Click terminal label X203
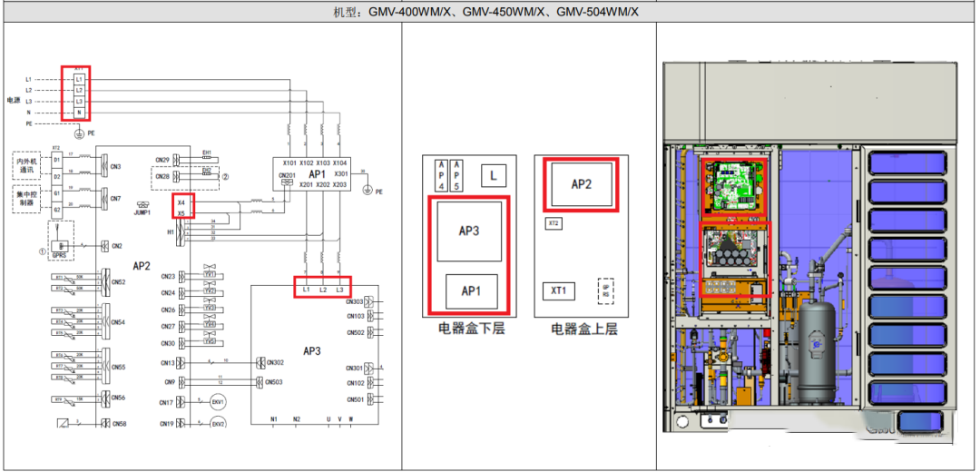Viewport: 980px width, 472px height. coord(340,184)
